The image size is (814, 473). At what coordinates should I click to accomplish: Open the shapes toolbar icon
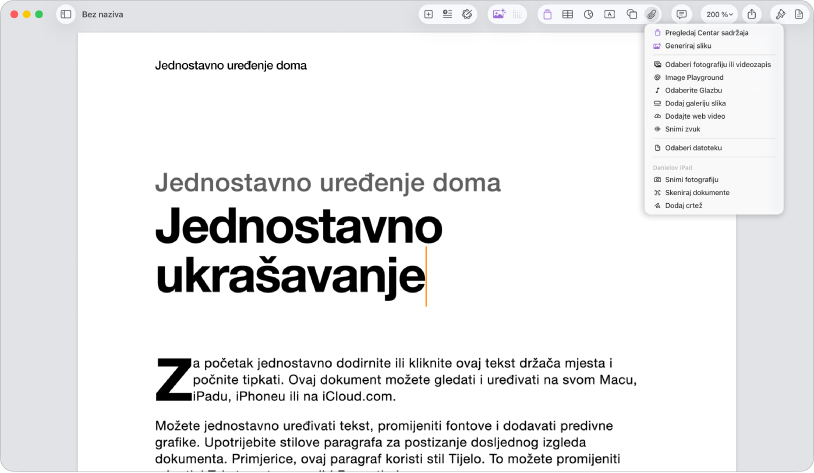[631, 15]
